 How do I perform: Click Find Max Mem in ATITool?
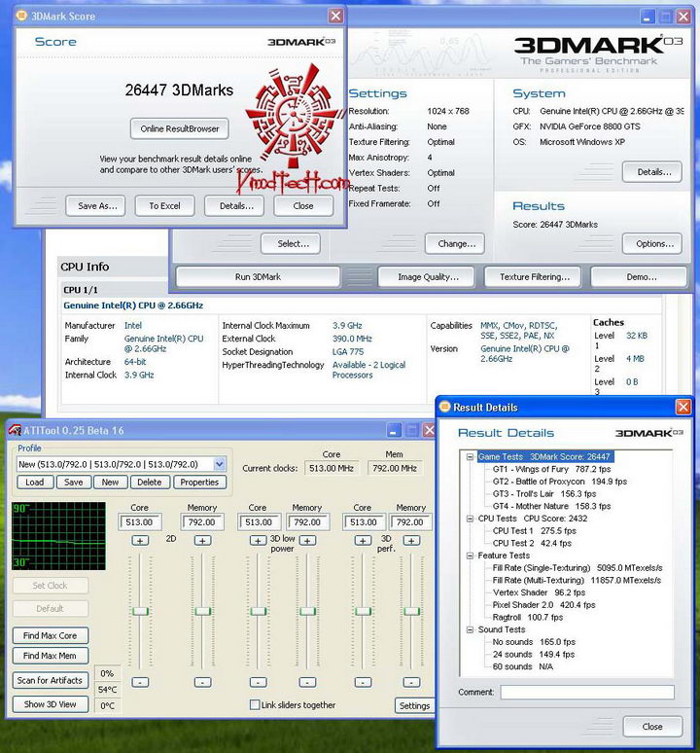pyautogui.click(x=50, y=656)
